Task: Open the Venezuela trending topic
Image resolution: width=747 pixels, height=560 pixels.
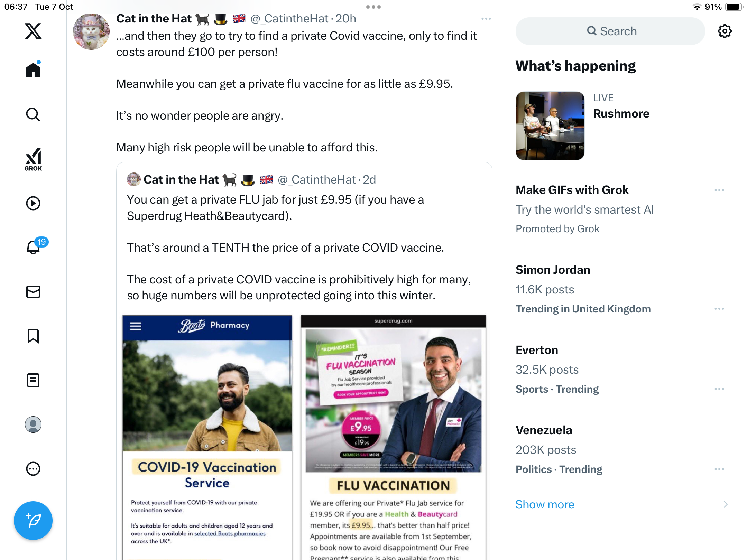Action: coord(622,449)
